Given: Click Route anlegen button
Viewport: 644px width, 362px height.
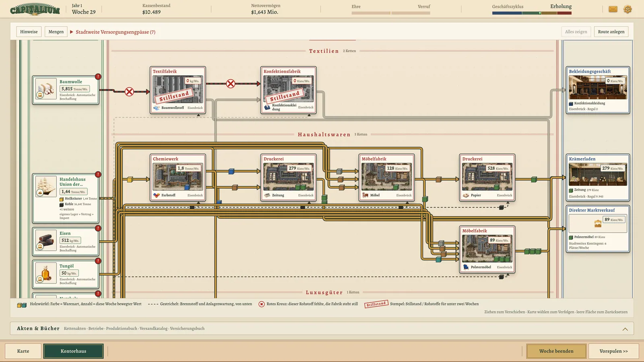Looking at the screenshot, I should [x=611, y=32].
